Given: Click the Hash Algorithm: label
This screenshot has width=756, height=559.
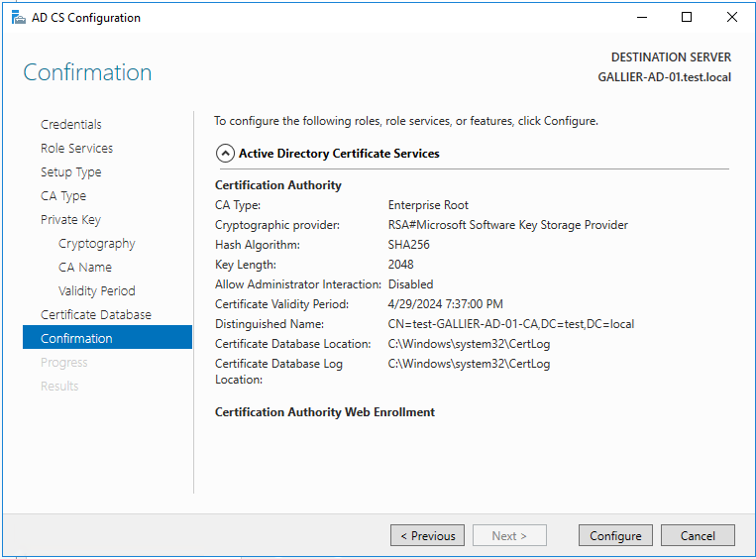Looking at the screenshot, I should tap(258, 245).
